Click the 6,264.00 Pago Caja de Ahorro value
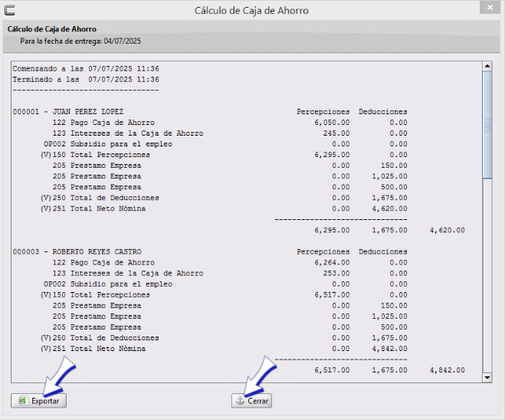 point(332,262)
